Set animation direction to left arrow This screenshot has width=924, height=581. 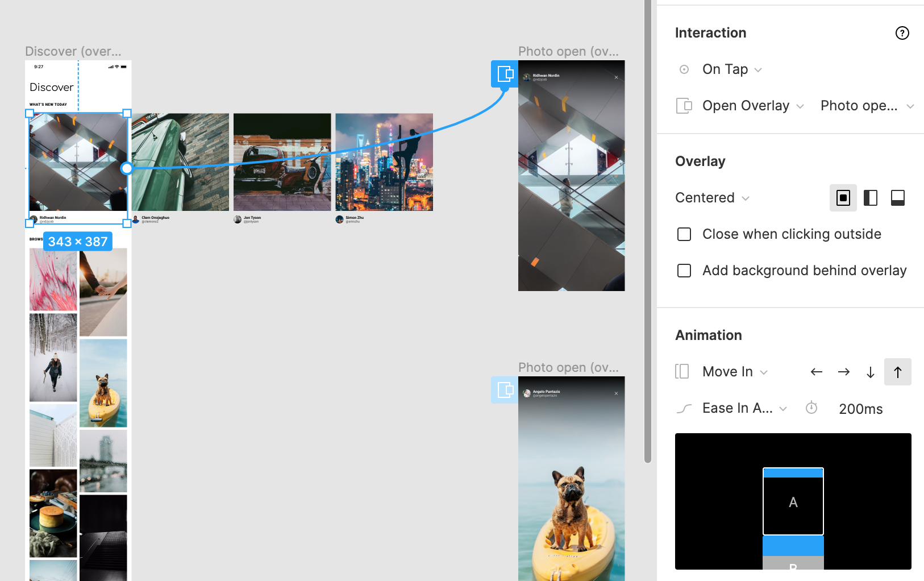(x=816, y=372)
